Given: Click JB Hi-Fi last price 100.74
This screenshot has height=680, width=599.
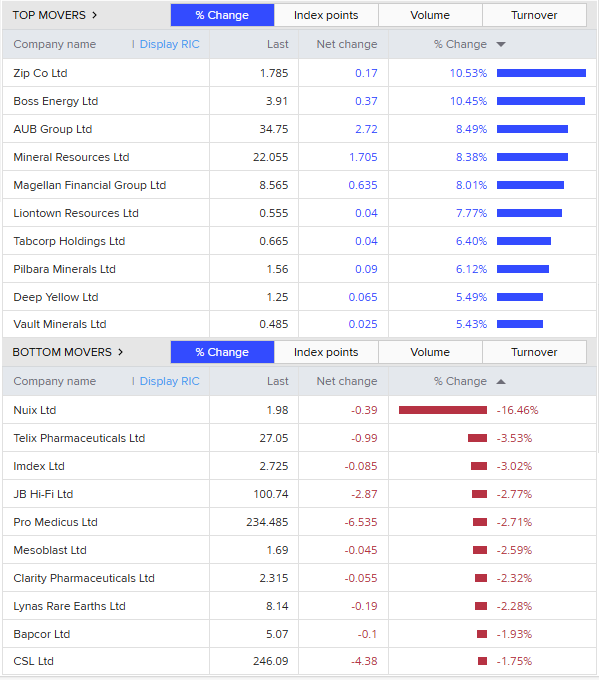Looking at the screenshot, I should [271, 494].
